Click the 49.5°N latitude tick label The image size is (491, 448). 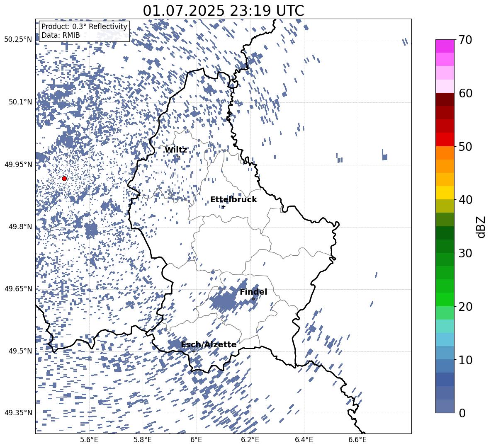point(20,351)
